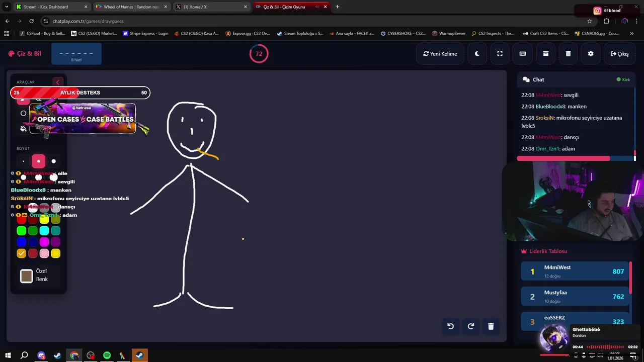Redo the stroke with the canvas redo arrow
Viewport: 644px width, 362px height.
[x=471, y=326]
